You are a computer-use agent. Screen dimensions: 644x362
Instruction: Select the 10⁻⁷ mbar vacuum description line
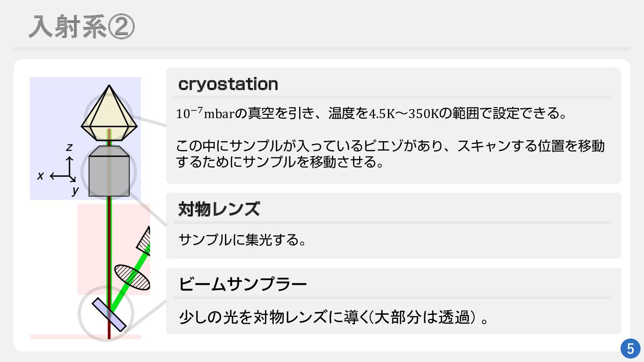point(371,113)
